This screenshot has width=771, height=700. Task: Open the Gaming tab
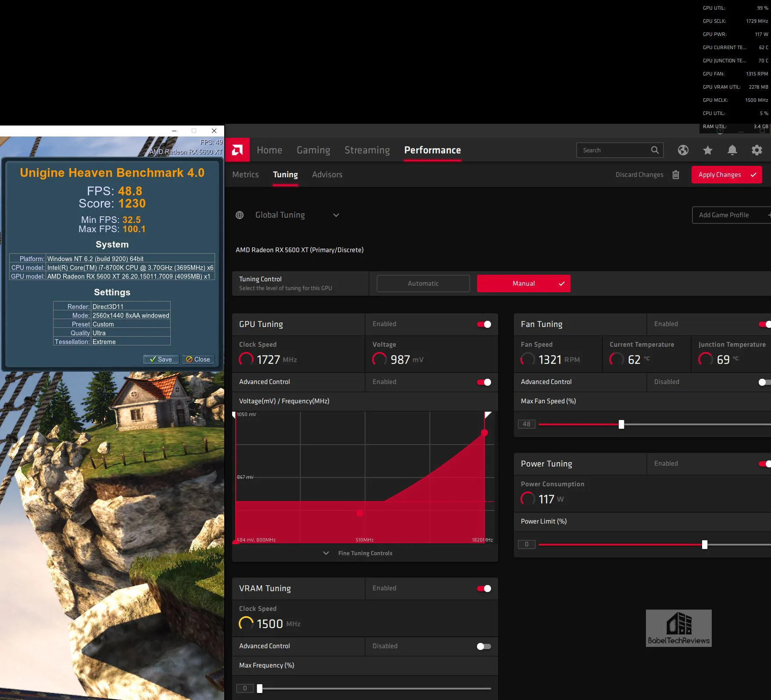click(x=313, y=150)
